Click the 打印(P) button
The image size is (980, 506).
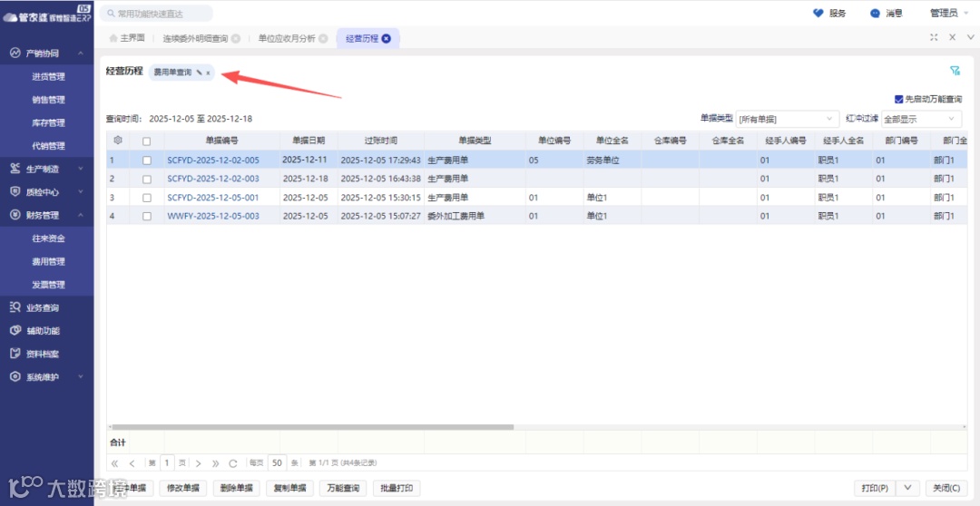[875, 488]
